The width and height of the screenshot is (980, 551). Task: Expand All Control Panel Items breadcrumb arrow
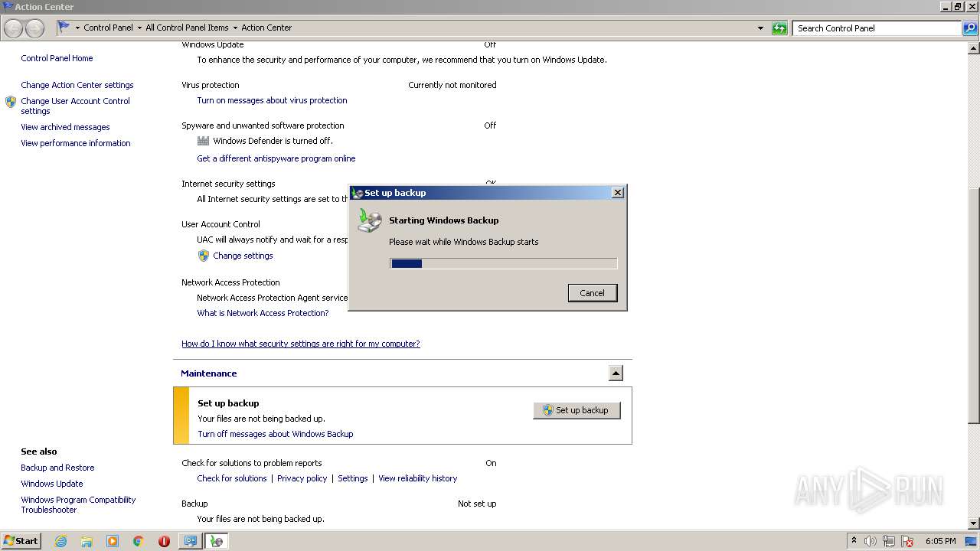click(235, 28)
